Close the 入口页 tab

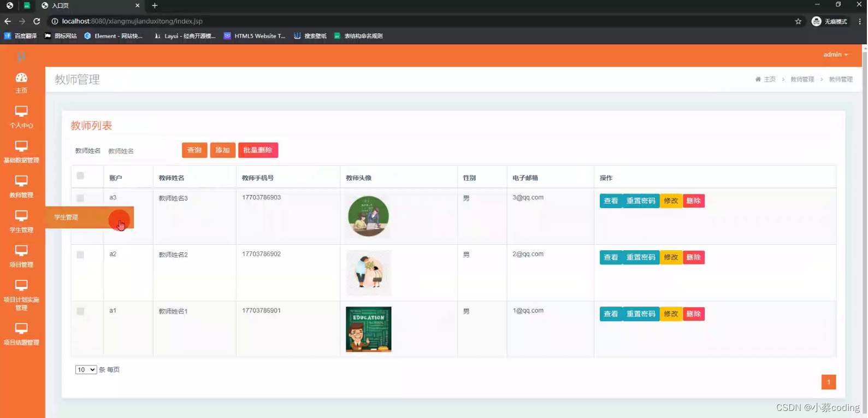coord(137,5)
